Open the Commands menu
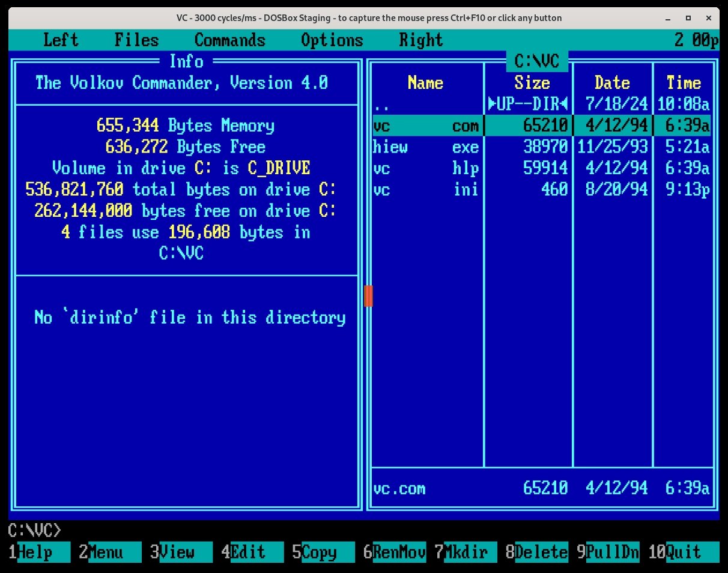 tap(229, 40)
